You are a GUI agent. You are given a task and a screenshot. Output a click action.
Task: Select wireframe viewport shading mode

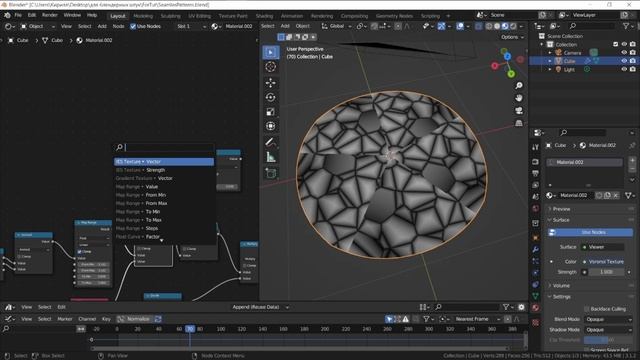point(489,26)
